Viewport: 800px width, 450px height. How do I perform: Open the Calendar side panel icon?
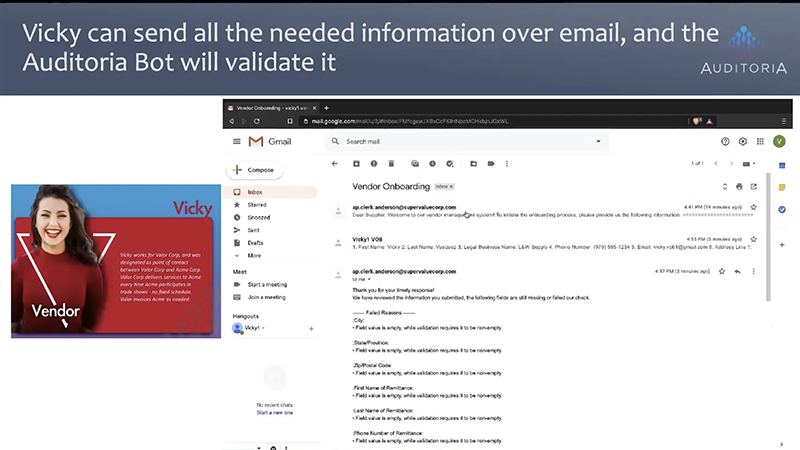[x=782, y=166]
